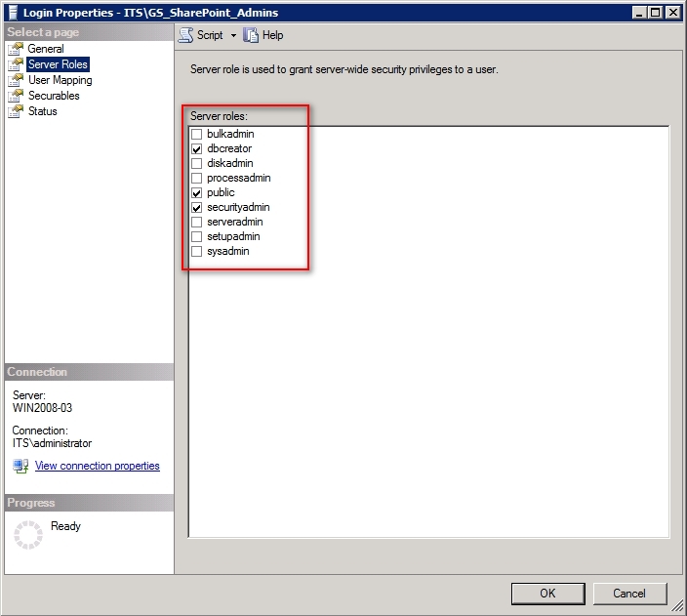Screen dimensions: 687x616
Task: Click the Securables page icon
Action: [x=16, y=96]
